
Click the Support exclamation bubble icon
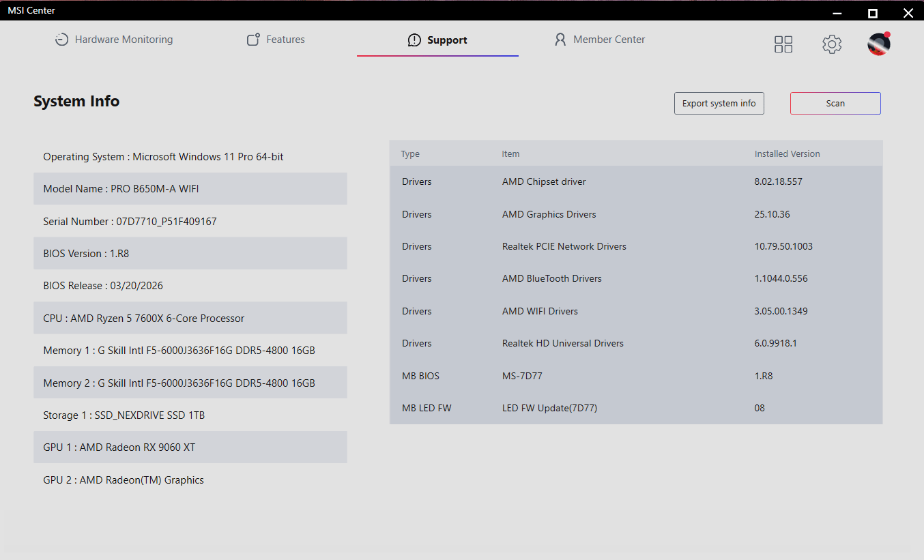click(414, 40)
